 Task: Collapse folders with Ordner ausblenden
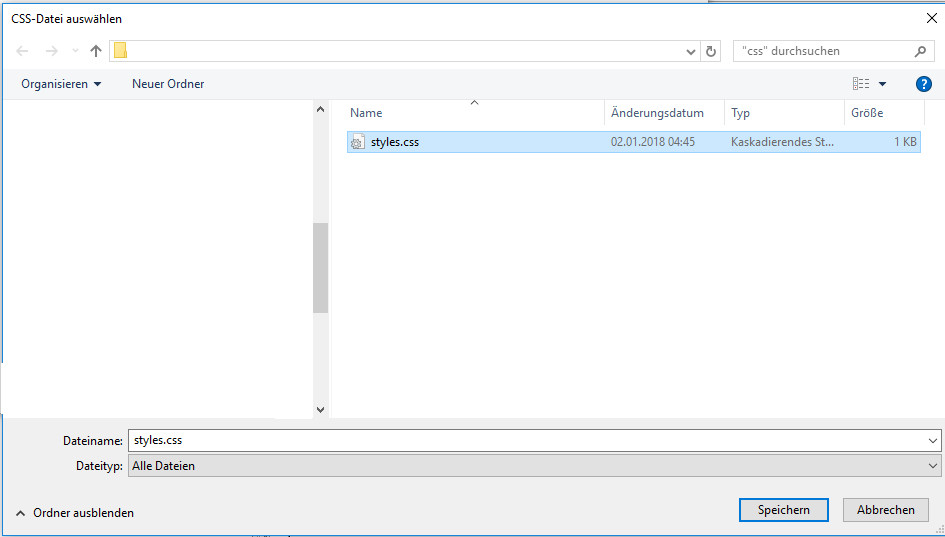(75, 513)
